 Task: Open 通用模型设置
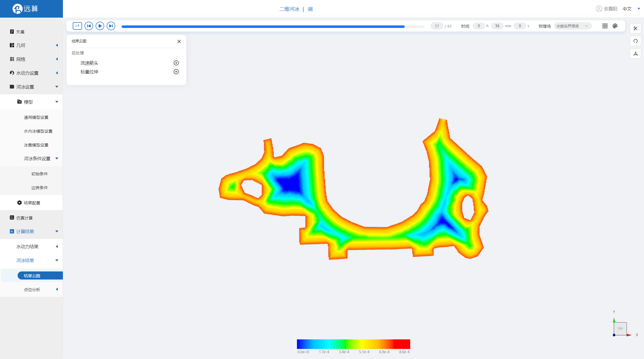pyautogui.click(x=36, y=117)
